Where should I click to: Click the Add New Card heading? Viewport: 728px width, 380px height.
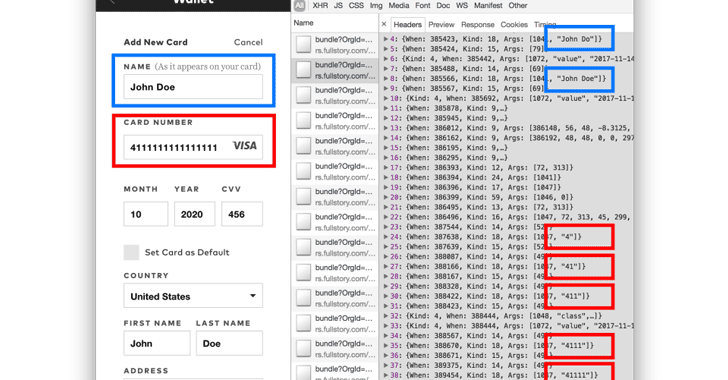pos(156,42)
